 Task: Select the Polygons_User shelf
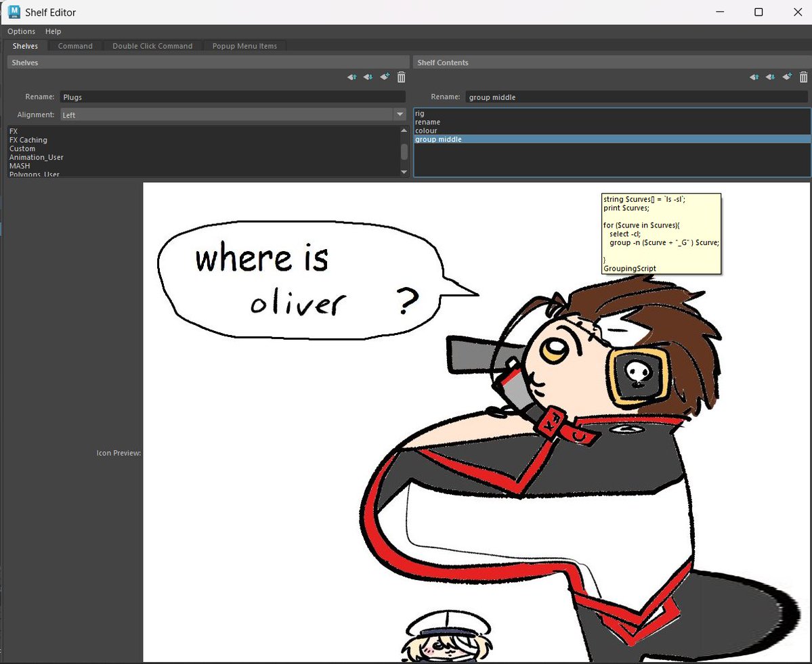point(204,174)
